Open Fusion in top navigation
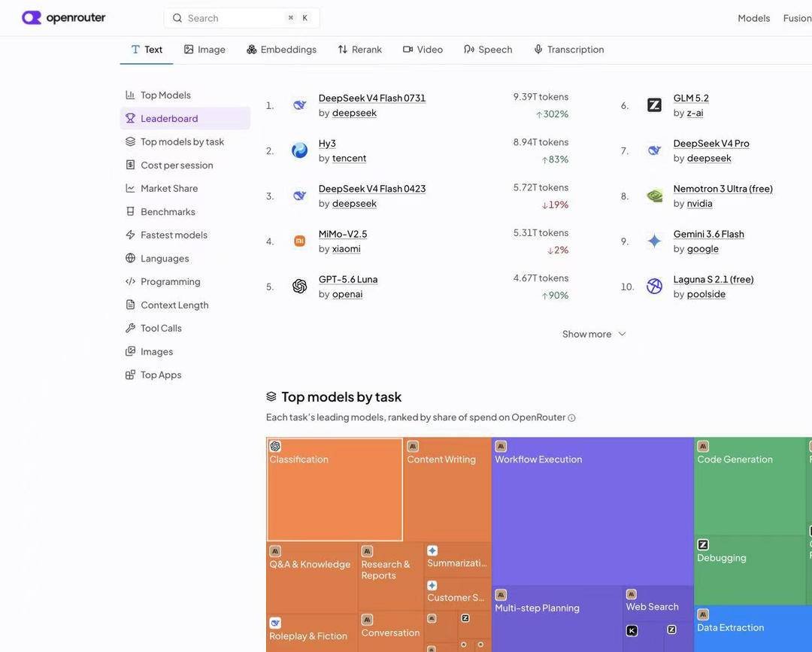The width and height of the screenshot is (812, 652). (797, 18)
